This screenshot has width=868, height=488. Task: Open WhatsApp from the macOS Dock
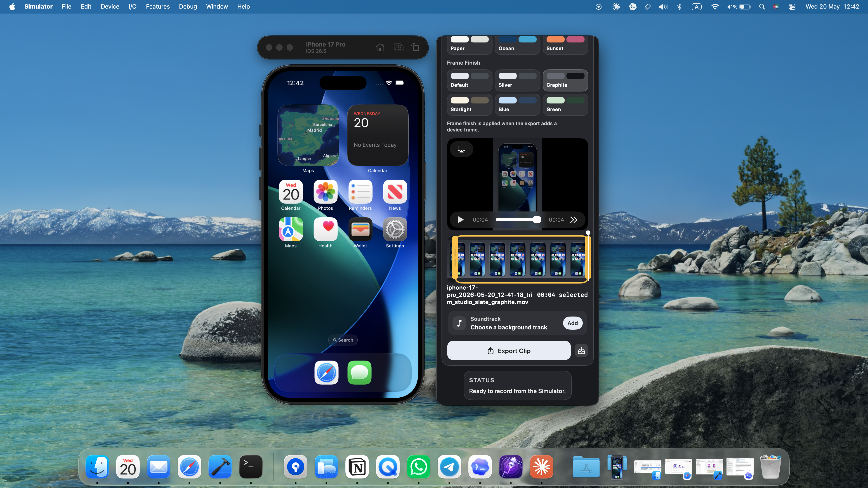pos(418,467)
